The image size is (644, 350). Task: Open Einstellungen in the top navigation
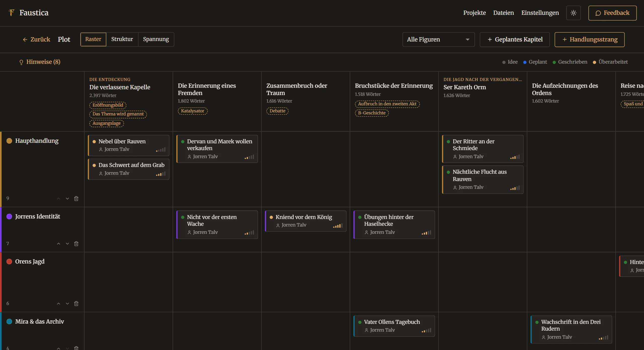[x=540, y=13]
